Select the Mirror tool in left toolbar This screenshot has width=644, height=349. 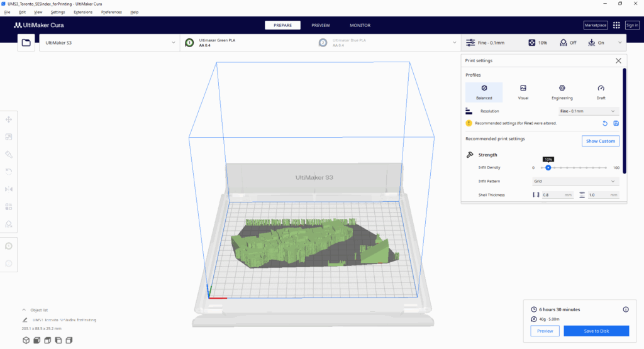point(9,189)
